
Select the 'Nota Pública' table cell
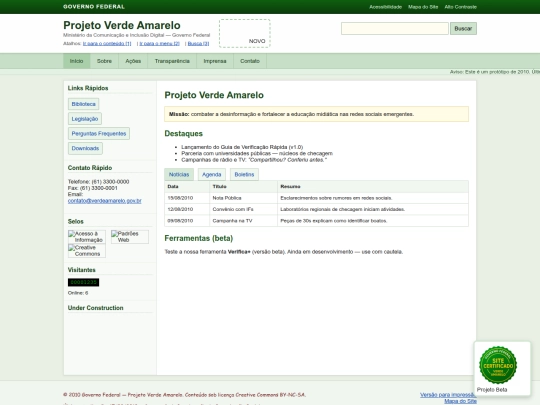243,198
